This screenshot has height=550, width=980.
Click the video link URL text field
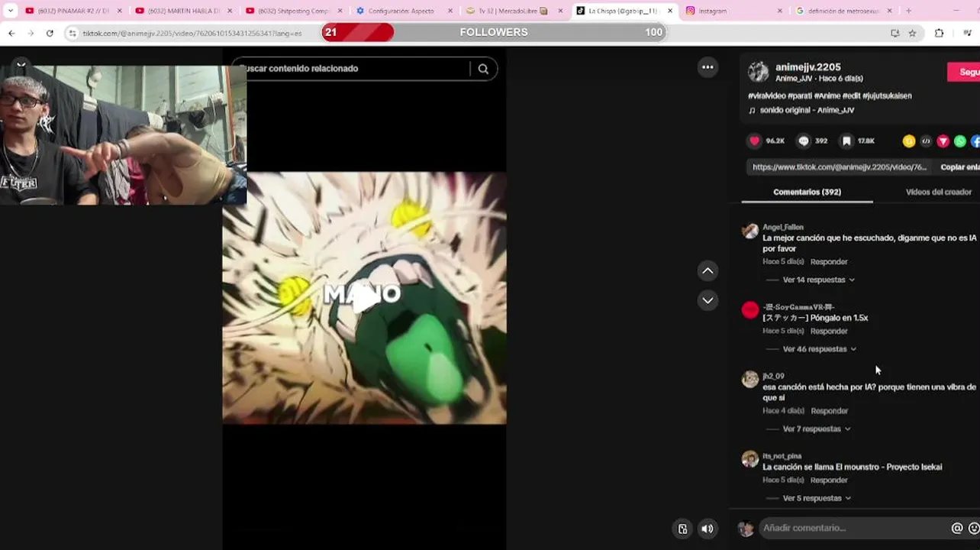pos(840,167)
